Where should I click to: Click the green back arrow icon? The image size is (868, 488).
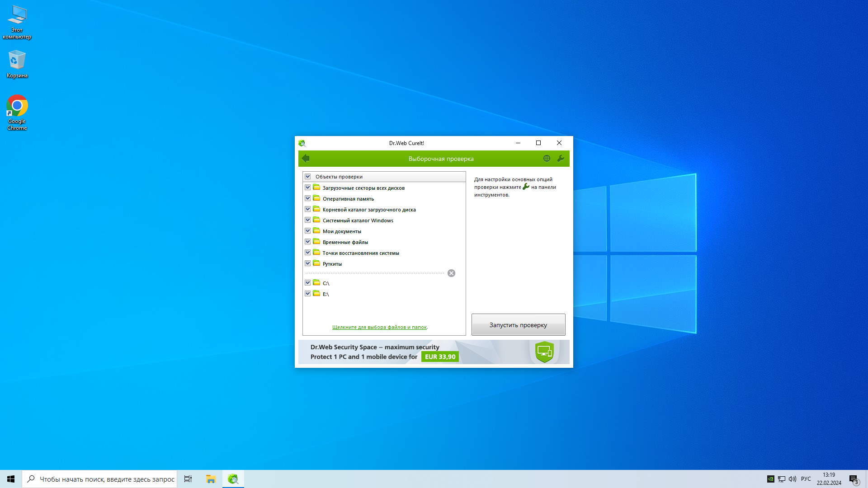(306, 158)
